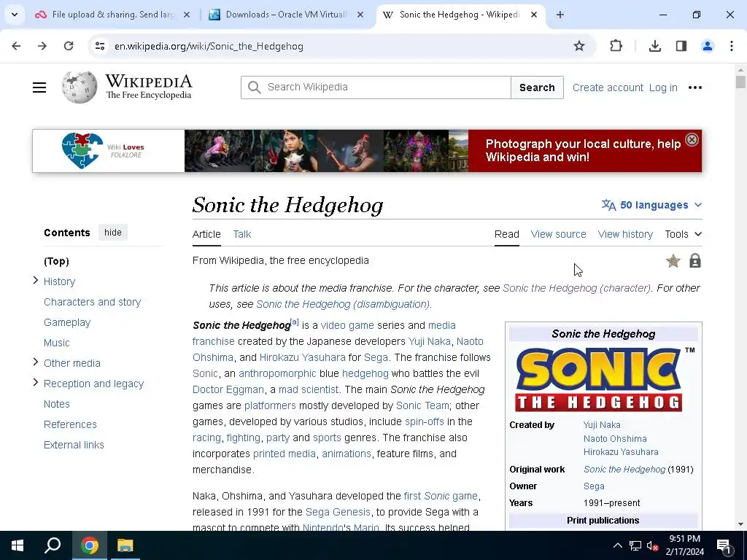This screenshot has width=747, height=560.
Task: Show hidden system tray icons
Action: (617, 545)
